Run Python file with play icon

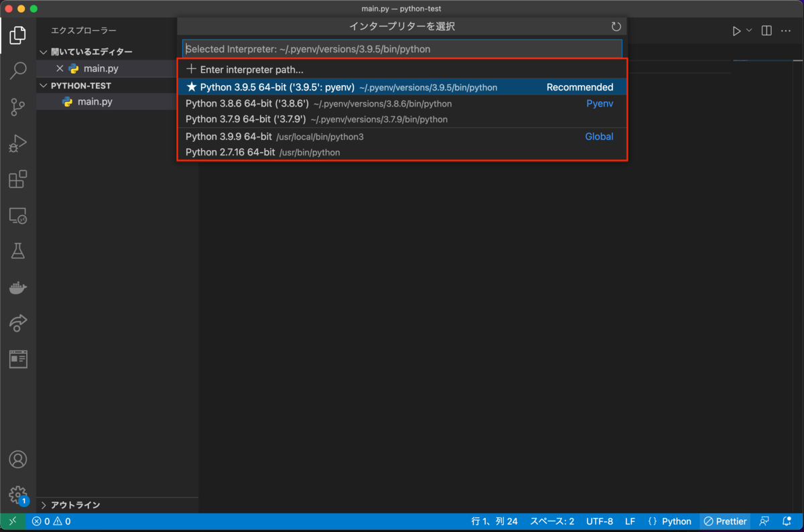(736, 31)
